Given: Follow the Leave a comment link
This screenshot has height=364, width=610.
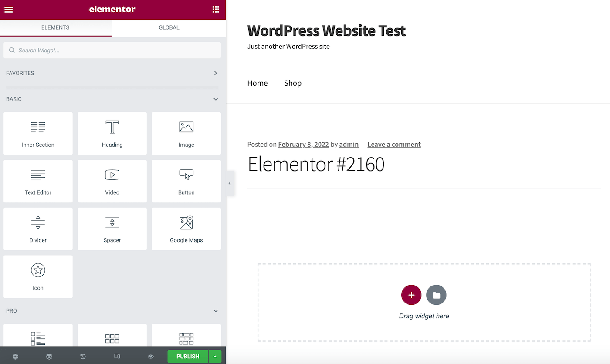Looking at the screenshot, I should tap(394, 145).
